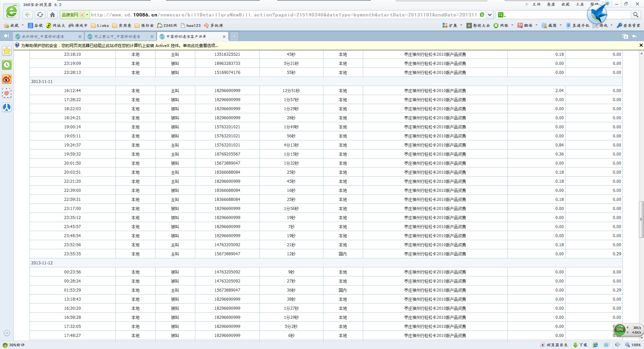Open new tab with plus button
The image size is (644, 349).
(234, 36)
